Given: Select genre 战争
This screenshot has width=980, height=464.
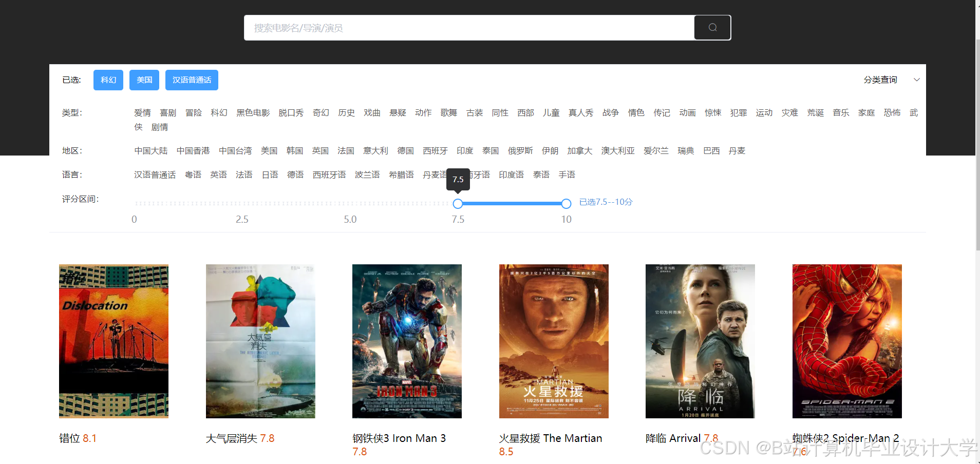Looking at the screenshot, I should point(611,113).
